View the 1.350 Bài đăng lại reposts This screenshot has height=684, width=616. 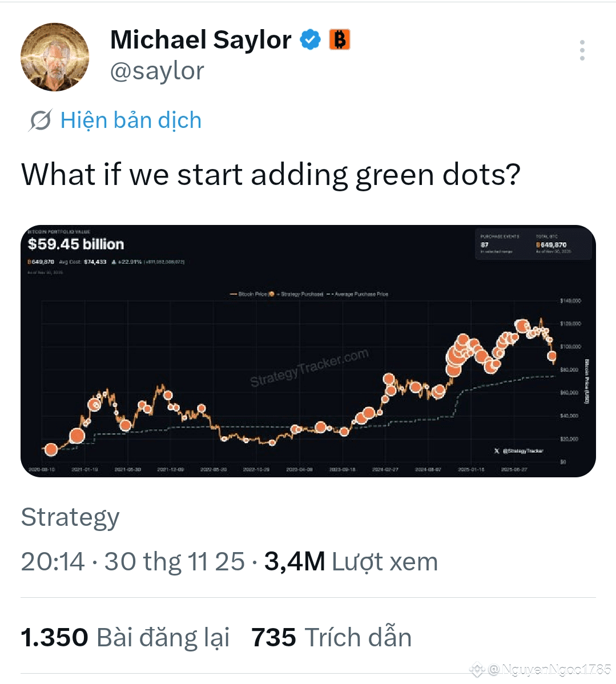point(125,637)
